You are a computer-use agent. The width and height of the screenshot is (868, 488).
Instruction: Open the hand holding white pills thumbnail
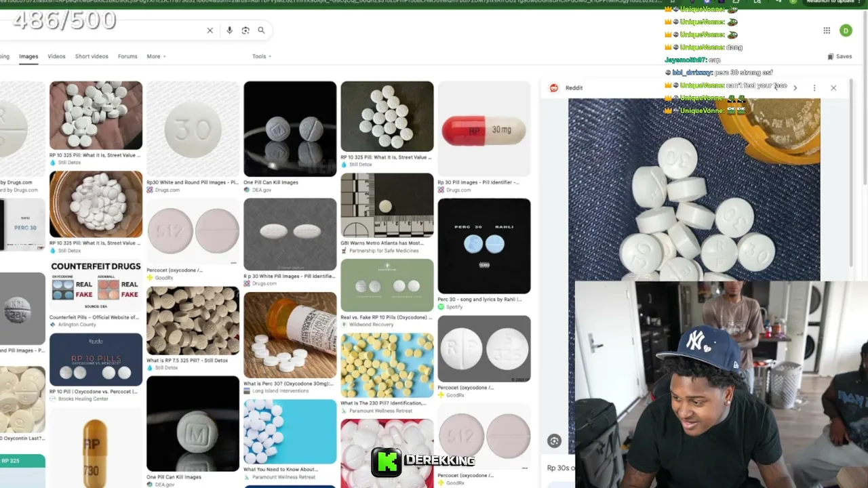tap(96, 115)
